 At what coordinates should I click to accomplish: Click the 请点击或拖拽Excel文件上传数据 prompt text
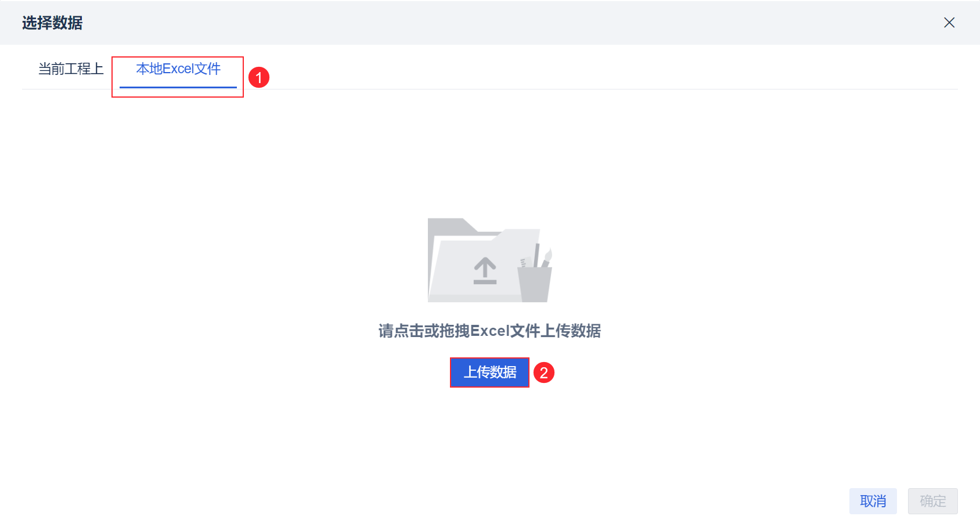(x=489, y=331)
